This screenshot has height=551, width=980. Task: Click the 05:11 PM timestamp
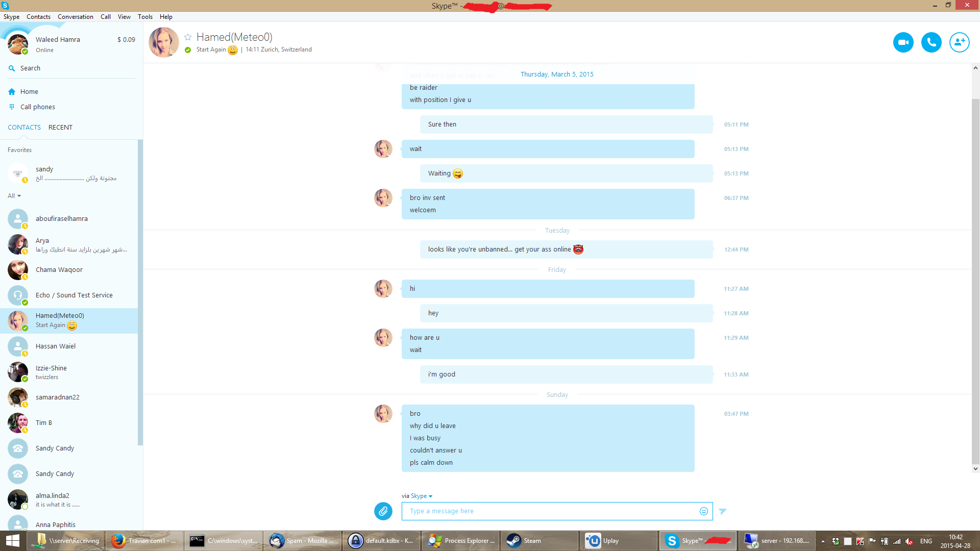[736, 124]
